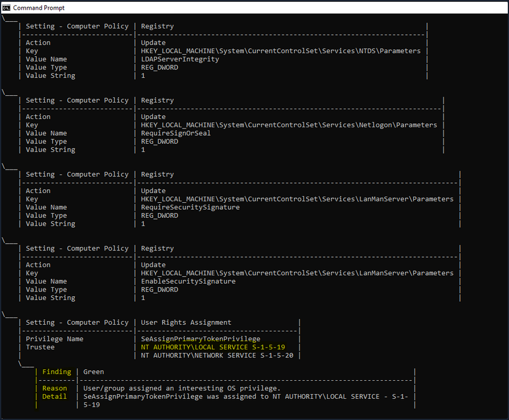Viewport: 509px width, 420px height.
Task: Select the NTDS\Parameters registry key path
Action: pyautogui.click(x=280, y=51)
